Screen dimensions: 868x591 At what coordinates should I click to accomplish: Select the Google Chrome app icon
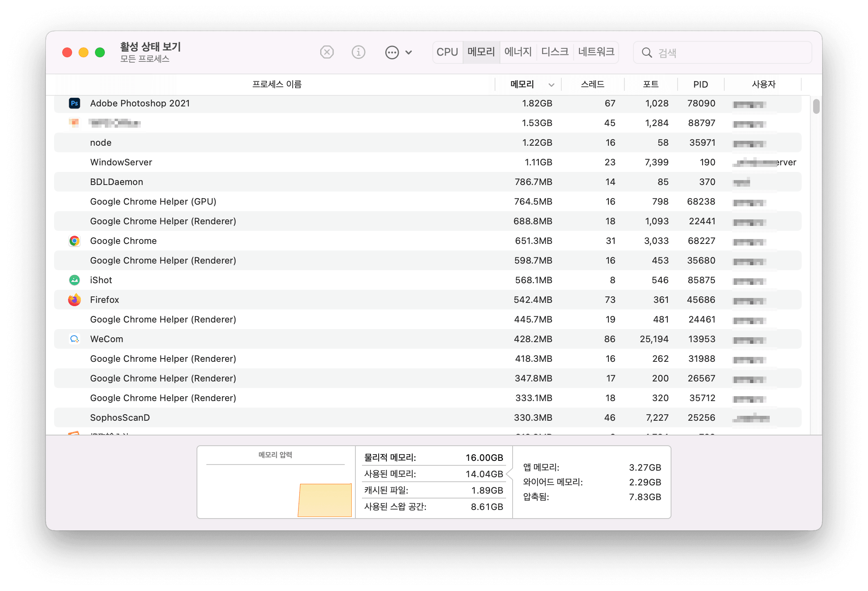point(74,241)
